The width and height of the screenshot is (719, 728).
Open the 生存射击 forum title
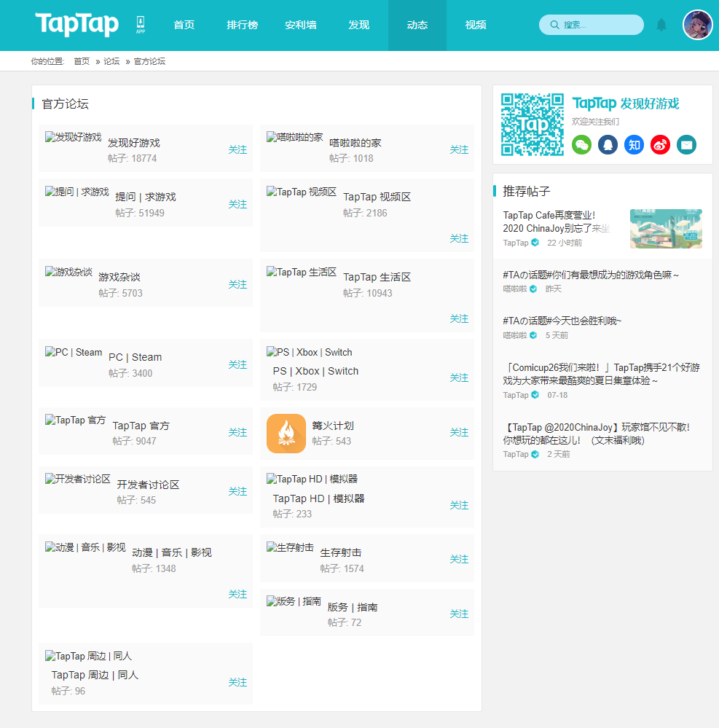(341, 552)
